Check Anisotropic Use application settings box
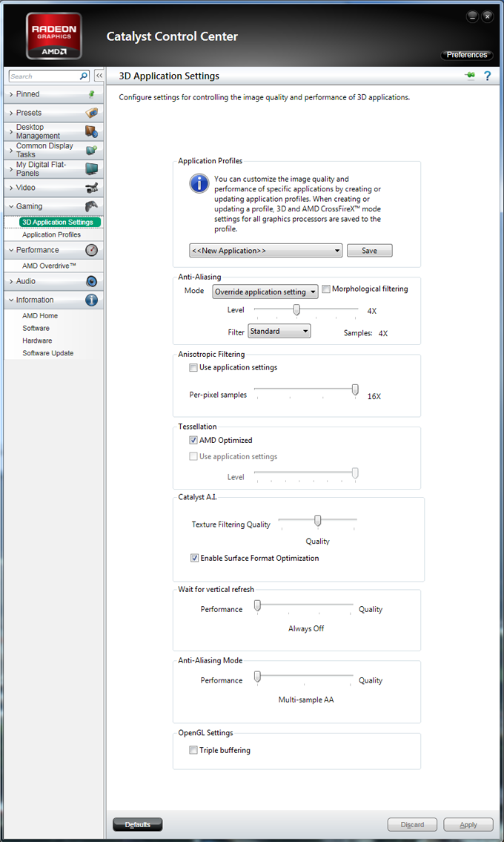 click(193, 368)
